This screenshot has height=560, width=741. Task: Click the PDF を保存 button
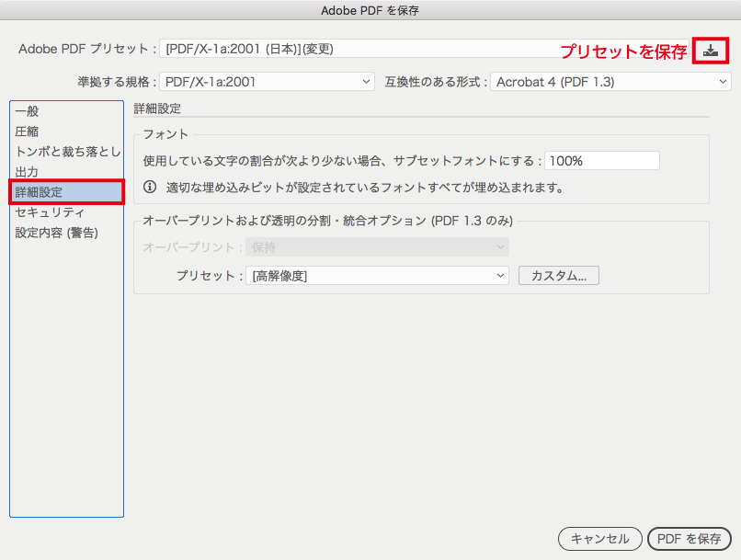tap(689, 539)
